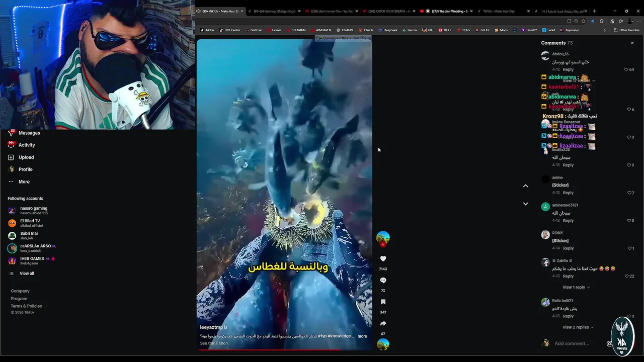Image resolution: width=644 pixels, height=362 pixels.
Task: Expand View 2 replies under Bella belli21
Action: (x=578, y=327)
